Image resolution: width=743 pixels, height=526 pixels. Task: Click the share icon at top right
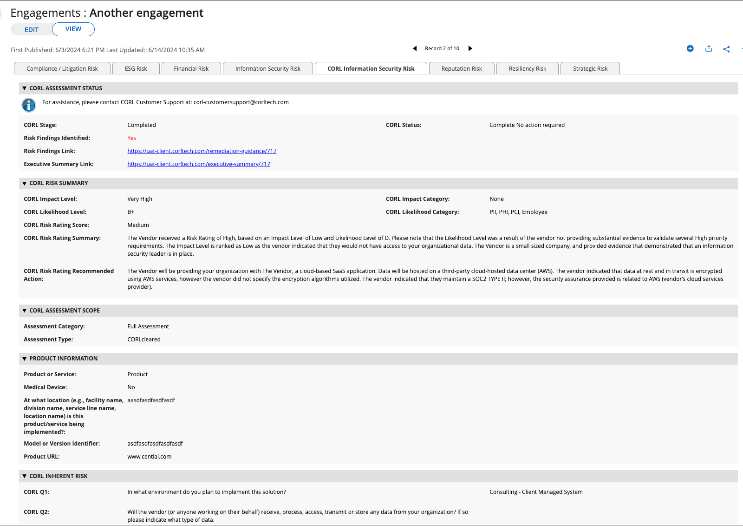pos(726,49)
